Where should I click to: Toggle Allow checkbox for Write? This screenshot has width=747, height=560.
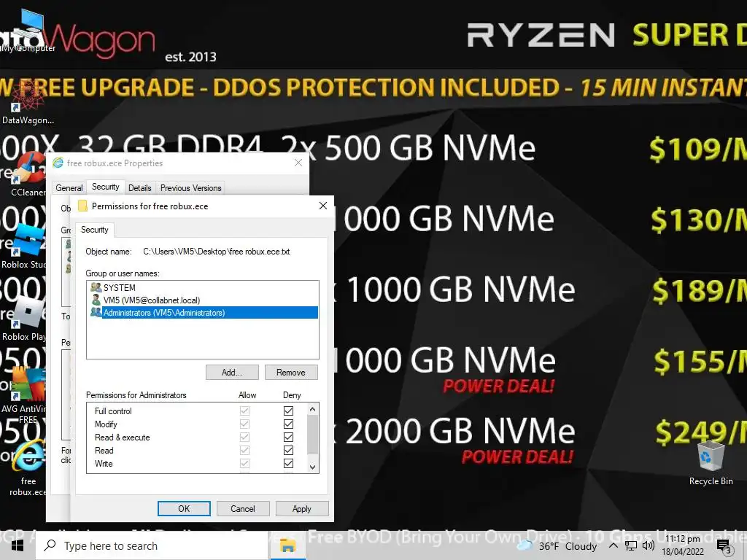click(x=245, y=463)
